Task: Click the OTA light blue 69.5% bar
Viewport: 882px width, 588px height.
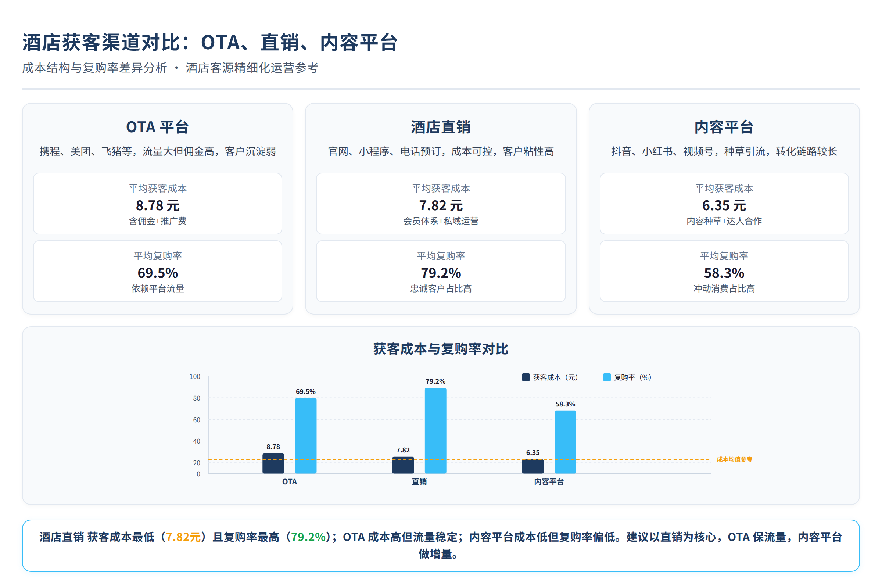Action: pos(306,436)
